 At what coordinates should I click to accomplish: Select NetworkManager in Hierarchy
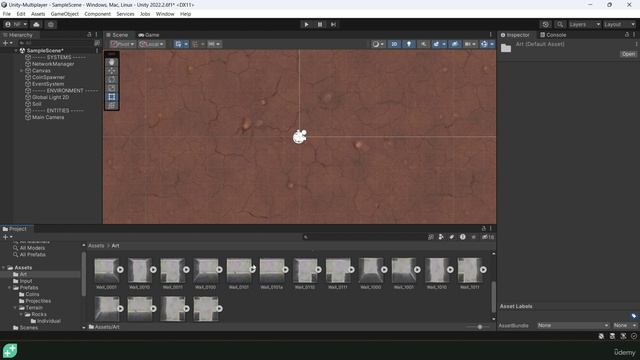point(53,64)
